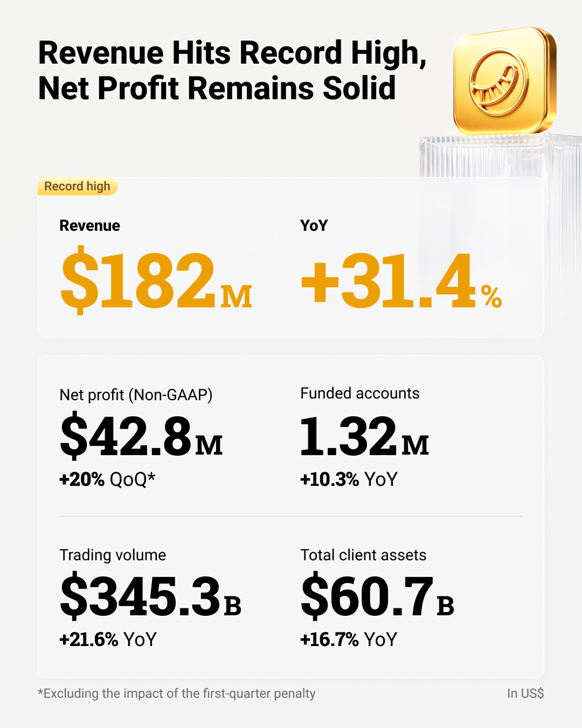Click the +16.7% YoY text
The height and width of the screenshot is (728, 582).
(x=349, y=640)
